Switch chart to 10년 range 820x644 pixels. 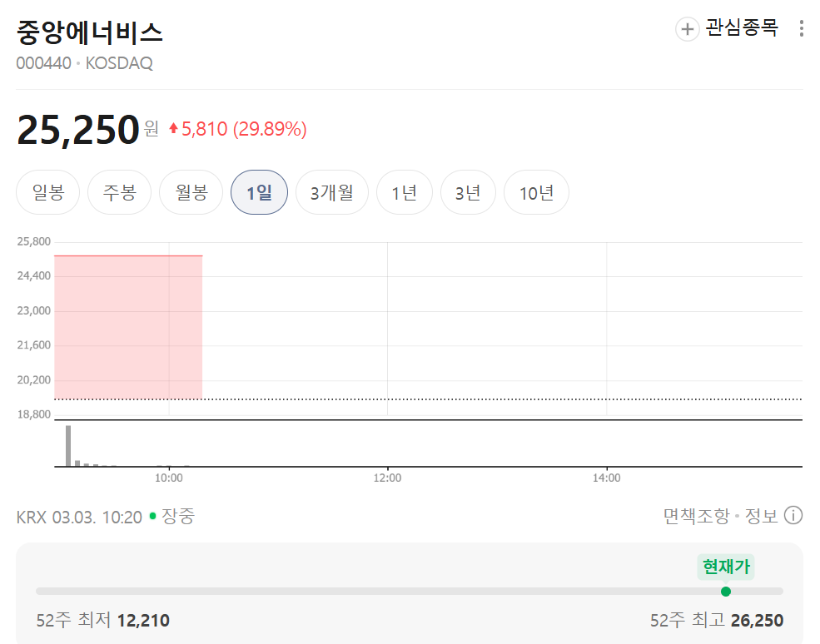[537, 192]
